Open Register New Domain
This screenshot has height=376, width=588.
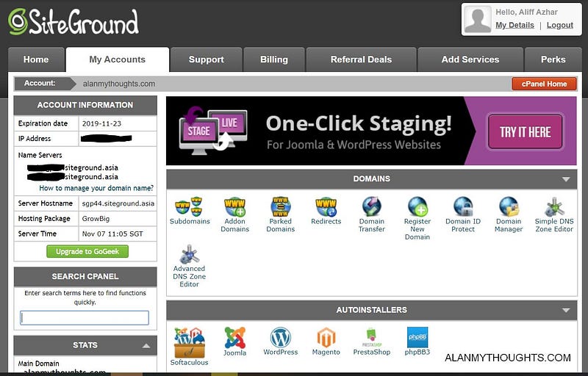click(417, 218)
